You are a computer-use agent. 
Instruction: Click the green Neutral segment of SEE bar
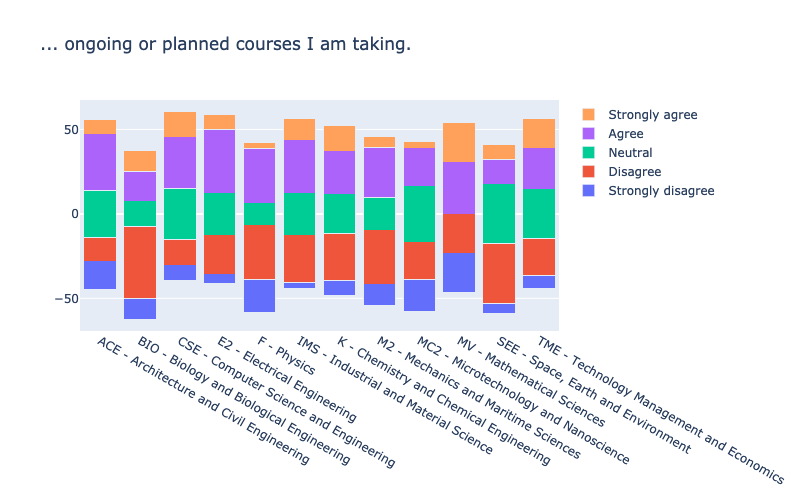click(499, 214)
